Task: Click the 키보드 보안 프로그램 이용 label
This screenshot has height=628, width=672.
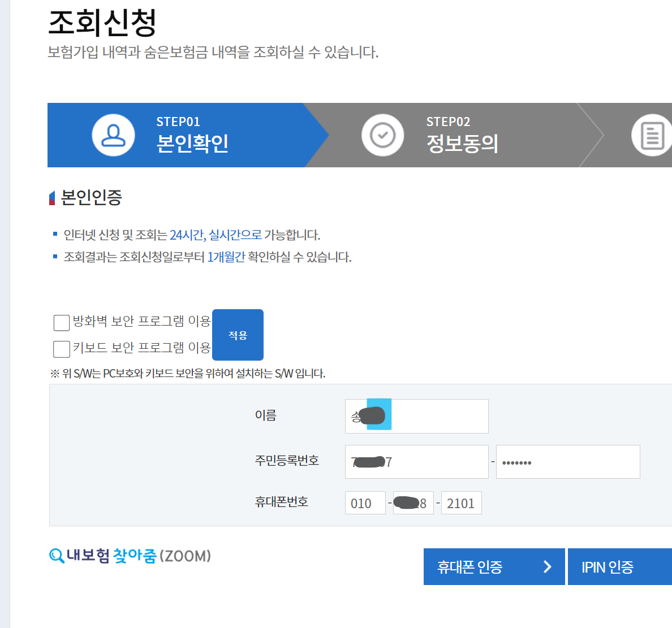Action: click(142, 348)
